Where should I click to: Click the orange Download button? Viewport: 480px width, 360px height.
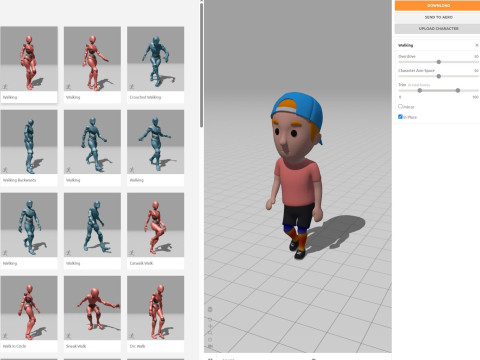[x=437, y=5]
